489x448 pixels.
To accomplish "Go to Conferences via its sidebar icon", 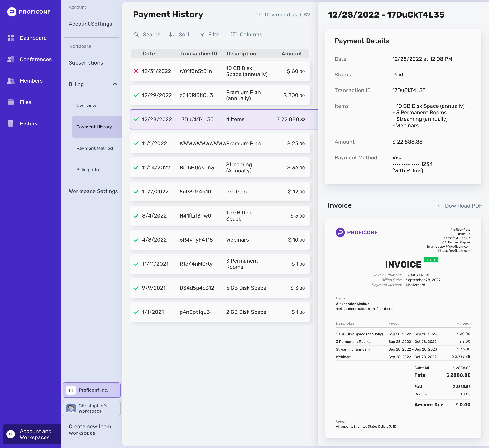I will tap(11, 59).
